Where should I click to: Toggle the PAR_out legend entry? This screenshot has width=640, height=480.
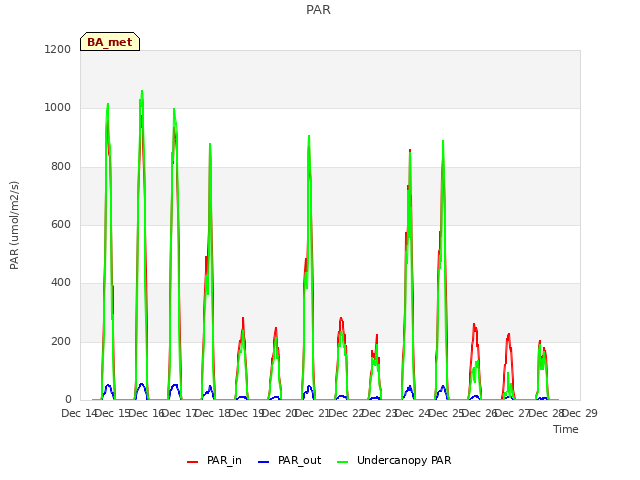point(289,460)
